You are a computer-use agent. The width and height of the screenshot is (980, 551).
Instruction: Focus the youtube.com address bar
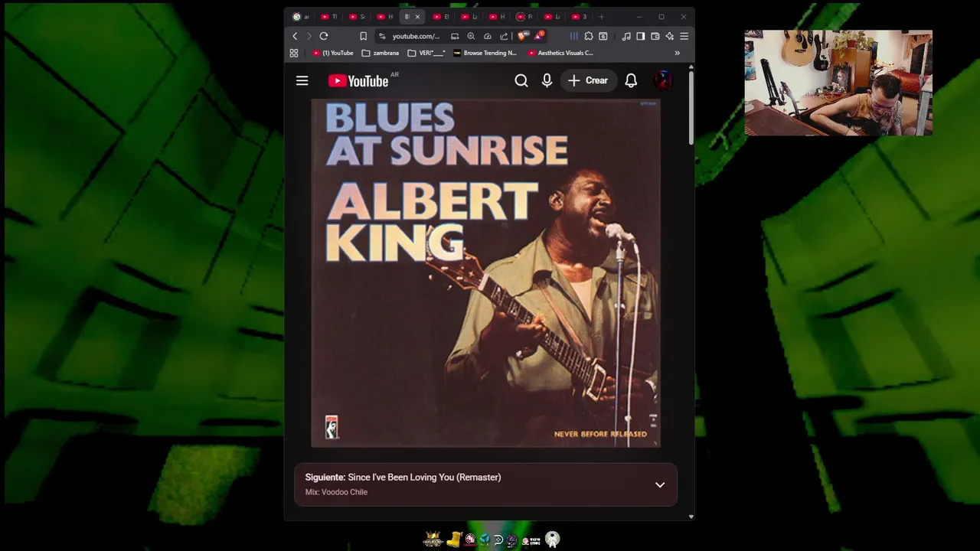416,36
